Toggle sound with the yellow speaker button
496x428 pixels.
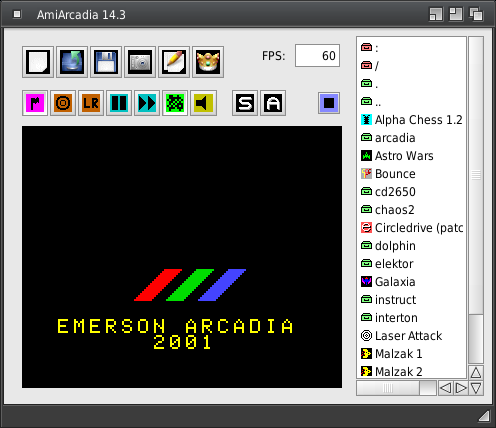coord(203,103)
